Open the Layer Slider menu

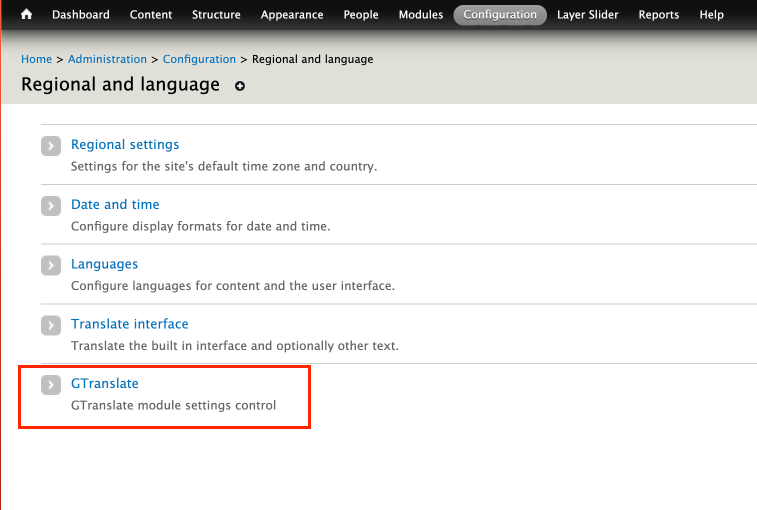pos(588,15)
